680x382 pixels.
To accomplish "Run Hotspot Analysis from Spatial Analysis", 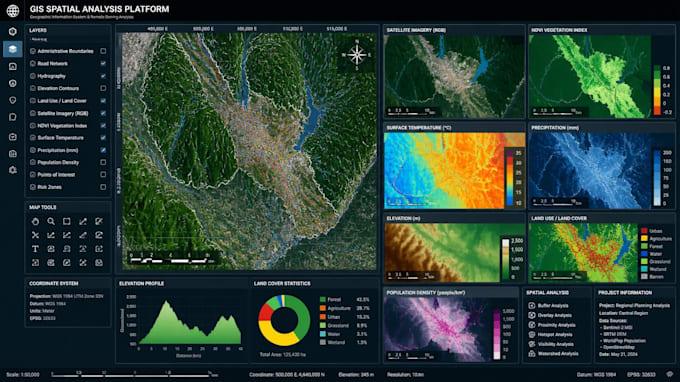I will tap(555, 335).
